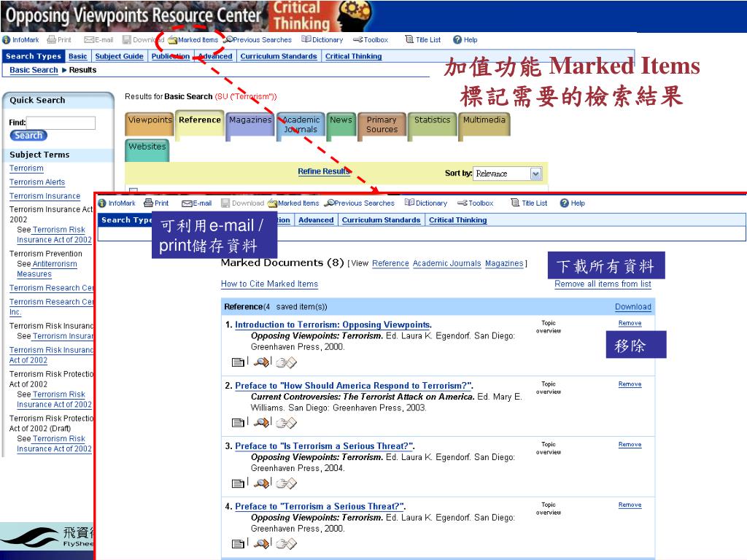
Task: Click the Quick Search Search button
Action: (28, 136)
